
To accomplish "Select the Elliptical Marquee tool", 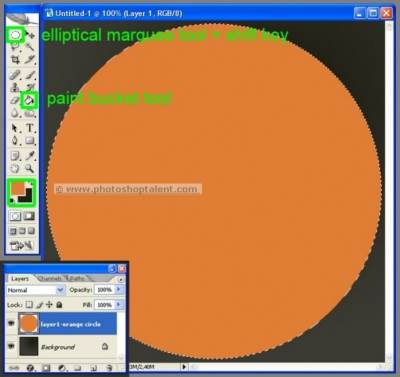I will coord(15,35).
